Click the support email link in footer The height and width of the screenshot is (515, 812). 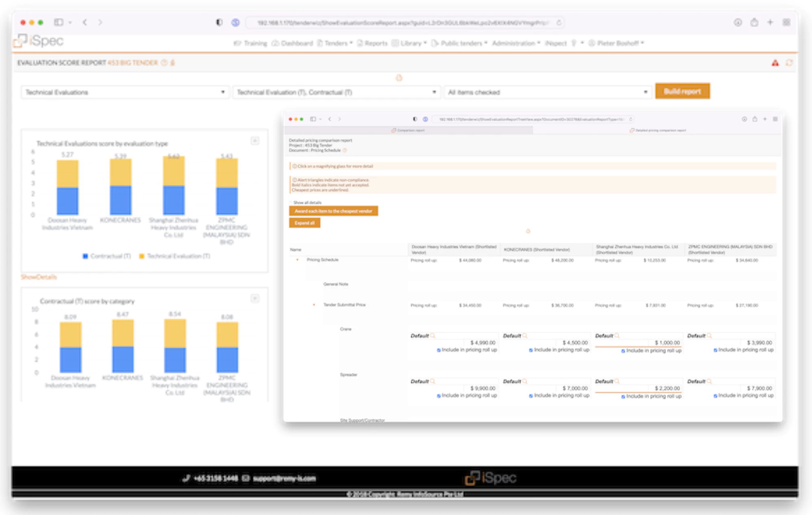[x=284, y=478]
